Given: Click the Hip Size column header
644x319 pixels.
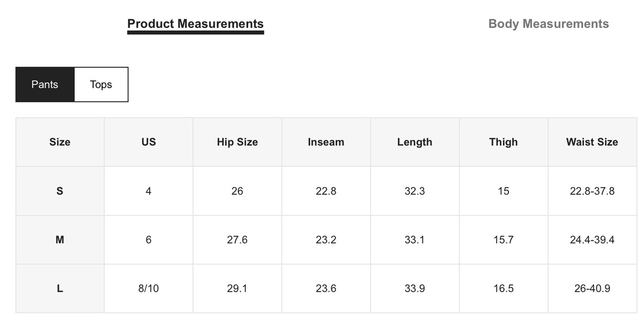Looking at the screenshot, I should 237,142.
